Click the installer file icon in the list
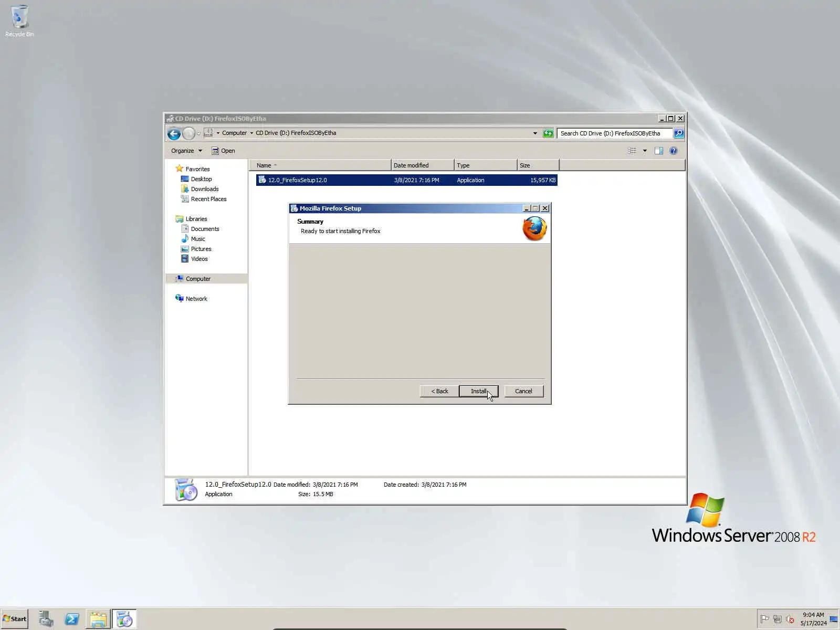This screenshot has height=630, width=840. [262, 180]
